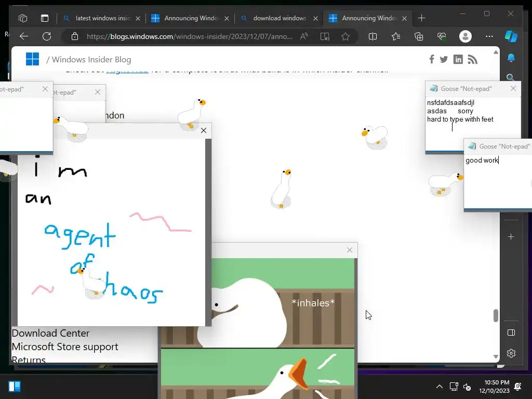Toggle Split screen icon in the toolbar
This screenshot has height=399, width=532.
click(373, 36)
